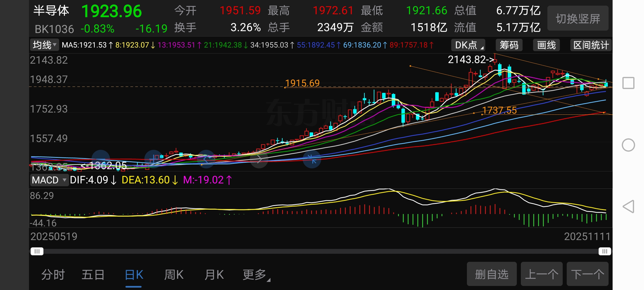Expand the DK点 options menu
The width and height of the screenshot is (644, 290).
click(469, 45)
